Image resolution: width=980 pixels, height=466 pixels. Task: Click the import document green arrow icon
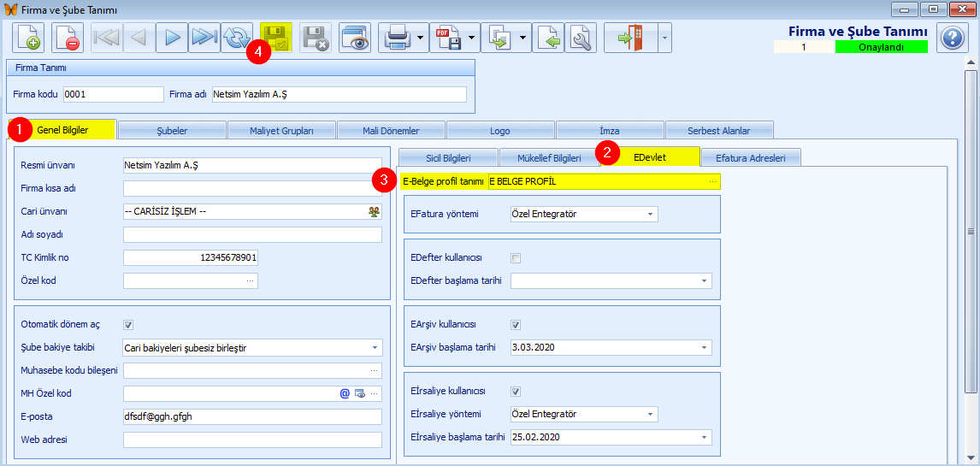pos(547,37)
